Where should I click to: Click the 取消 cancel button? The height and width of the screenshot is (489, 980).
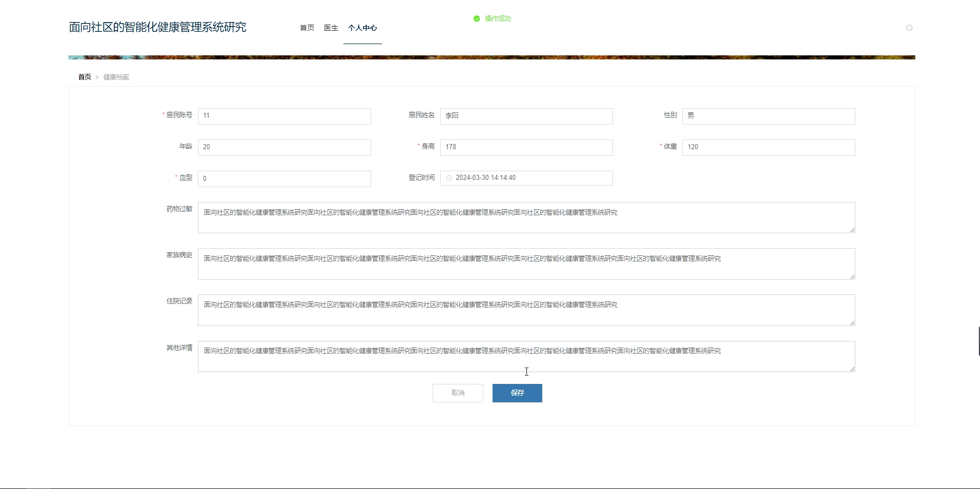(457, 393)
